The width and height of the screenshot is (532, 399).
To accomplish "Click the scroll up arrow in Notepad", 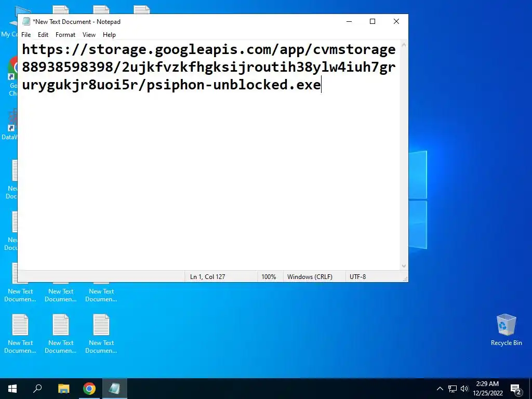I will [x=404, y=45].
